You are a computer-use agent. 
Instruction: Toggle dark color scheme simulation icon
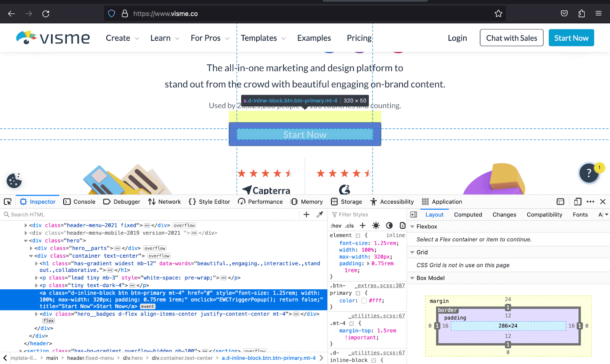tap(389, 226)
